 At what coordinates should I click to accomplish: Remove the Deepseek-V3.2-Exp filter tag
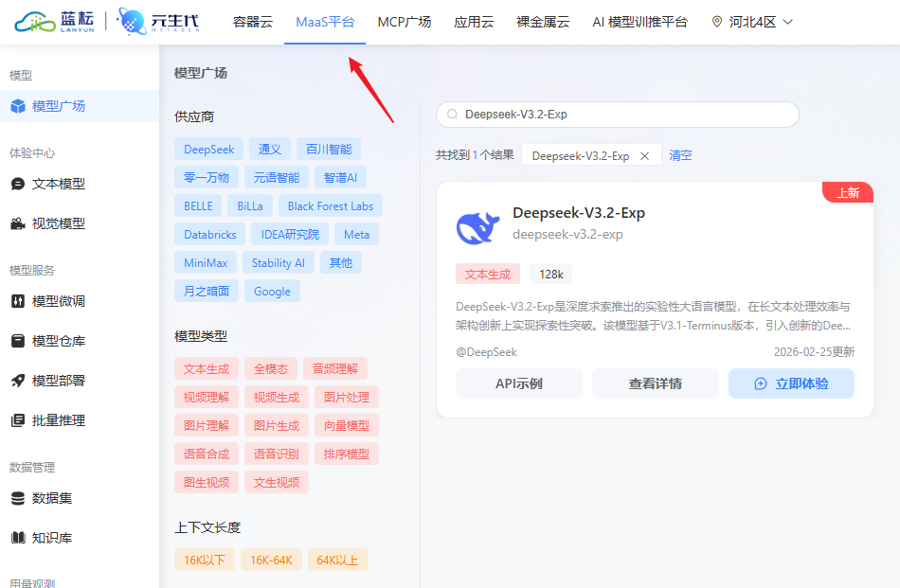tap(644, 156)
